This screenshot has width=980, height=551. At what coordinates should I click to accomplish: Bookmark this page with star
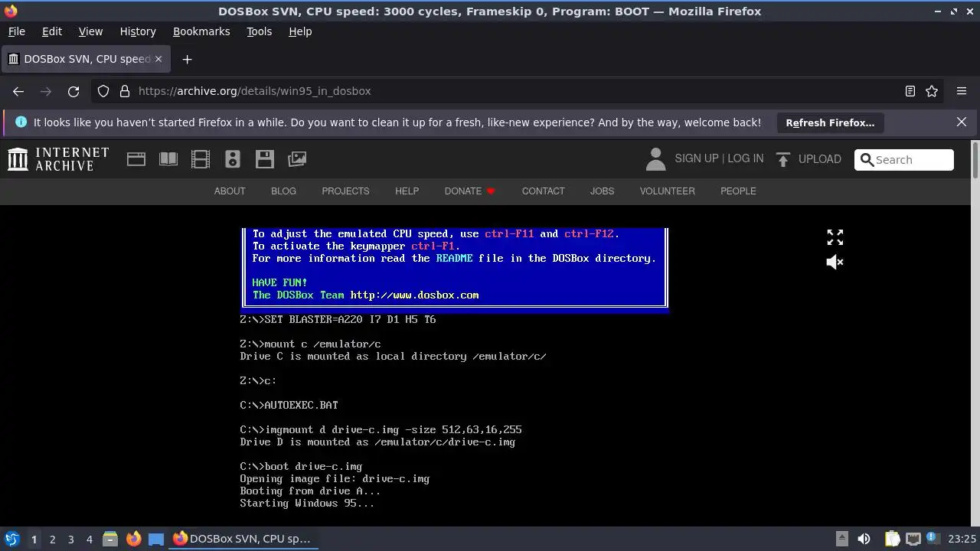click(932, 91)
